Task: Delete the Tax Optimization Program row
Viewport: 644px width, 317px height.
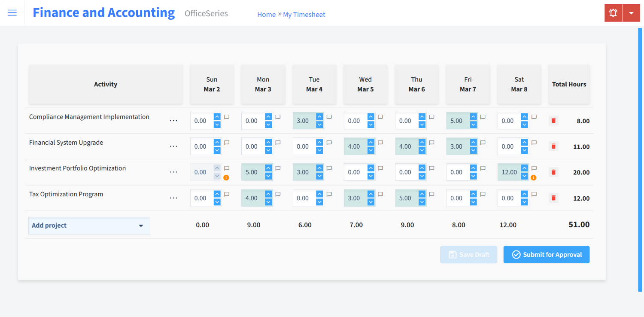Action: tap(553, 198)
